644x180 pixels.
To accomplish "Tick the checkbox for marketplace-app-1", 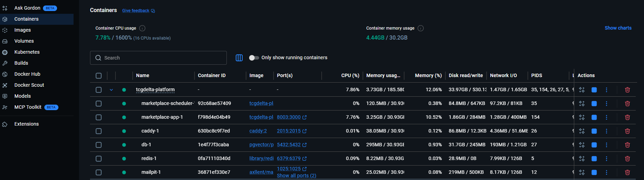I will (99, 117).
